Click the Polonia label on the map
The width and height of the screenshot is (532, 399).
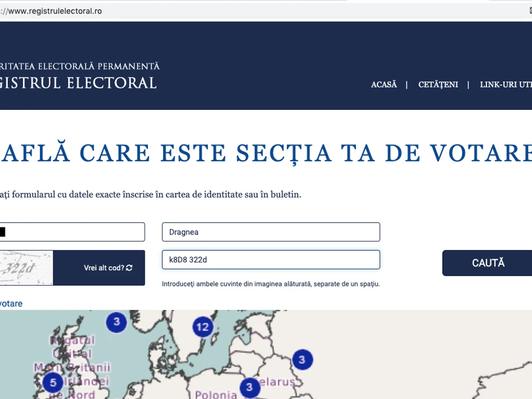click(216, 394)
